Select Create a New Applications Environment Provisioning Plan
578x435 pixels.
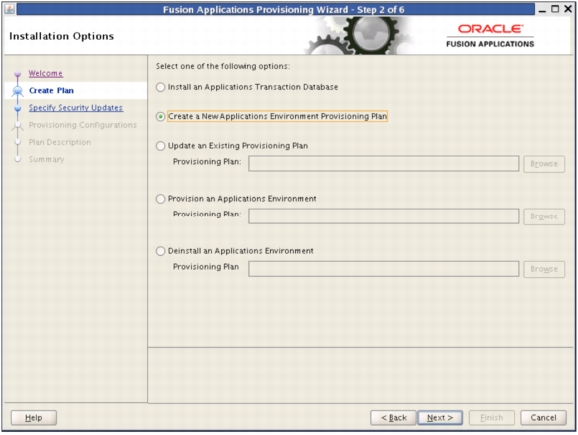pyautogui.click(x=160, y=117)
